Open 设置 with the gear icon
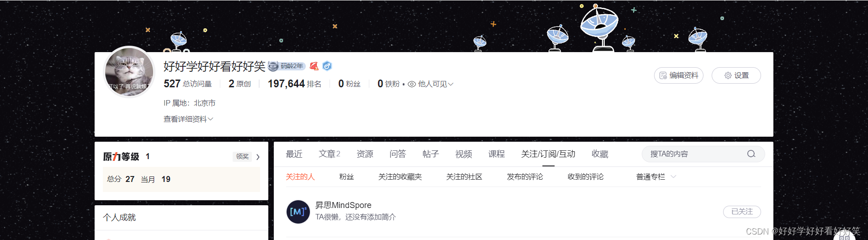 pos(736,75)
